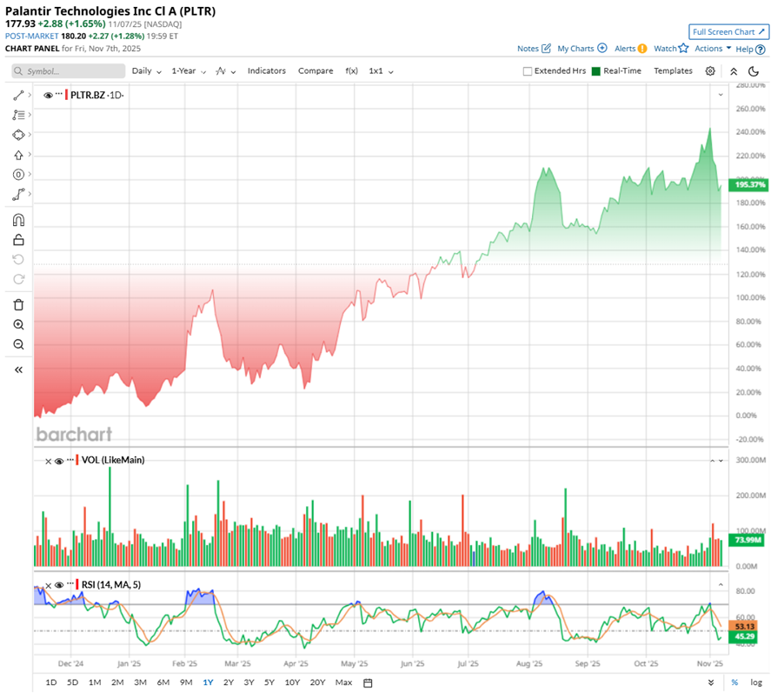Toggle percent scale mode

(x=734, y=682)
